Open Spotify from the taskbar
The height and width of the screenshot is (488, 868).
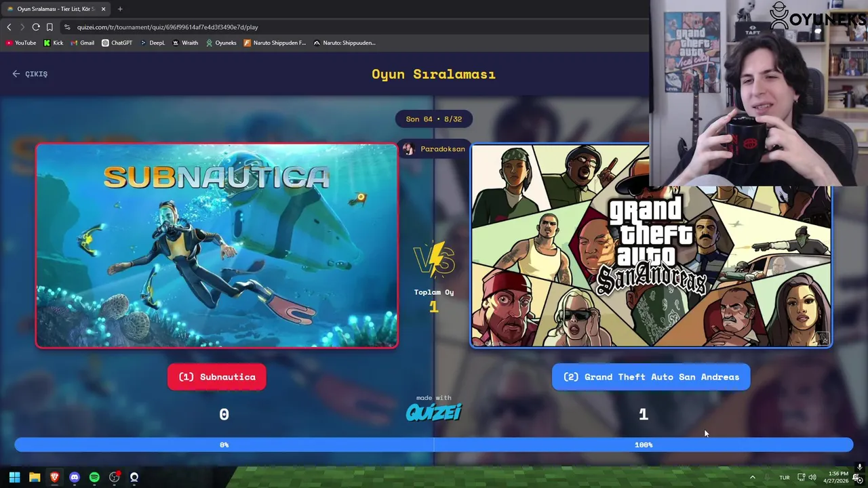pos(94,477)
